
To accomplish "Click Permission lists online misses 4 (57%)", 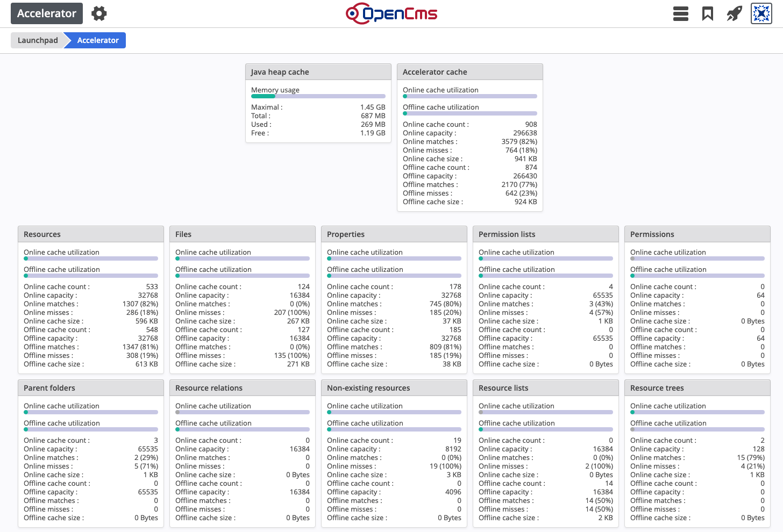I will point(601,312).
